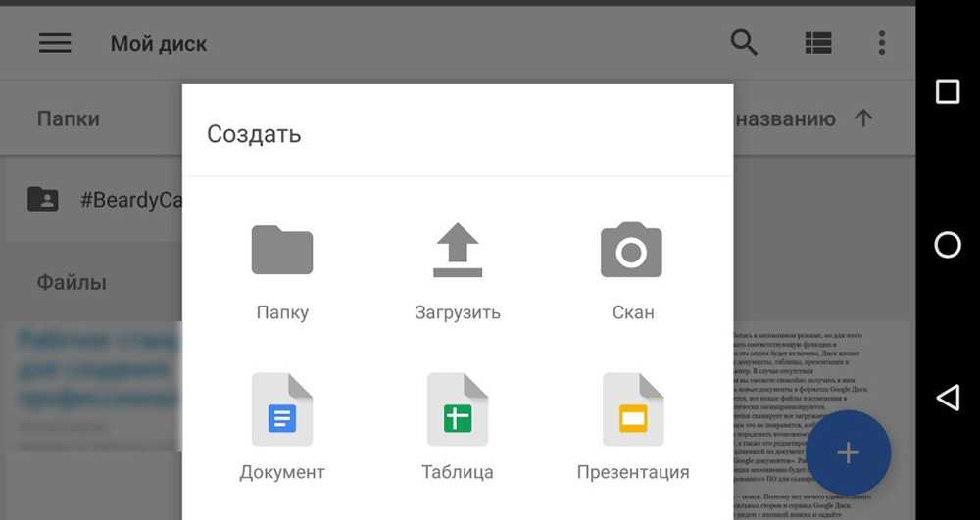The image size is (980, 520).
Task: Reverse sort order with up arrow
Action: pyautogui.click(x=863, y=119)
